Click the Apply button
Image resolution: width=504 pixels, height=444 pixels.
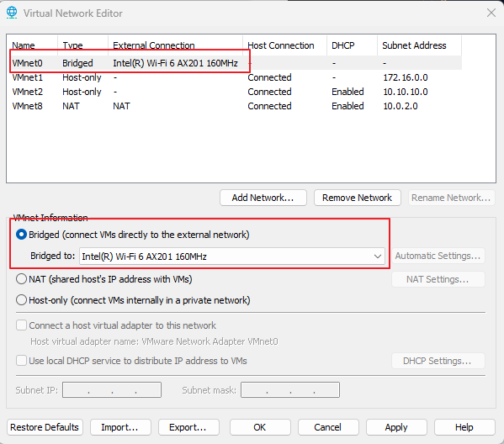pos(396,427)
